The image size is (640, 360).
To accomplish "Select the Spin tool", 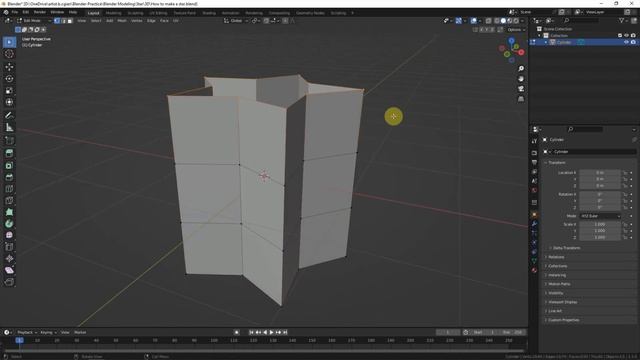I will click(x=9, y=224).
